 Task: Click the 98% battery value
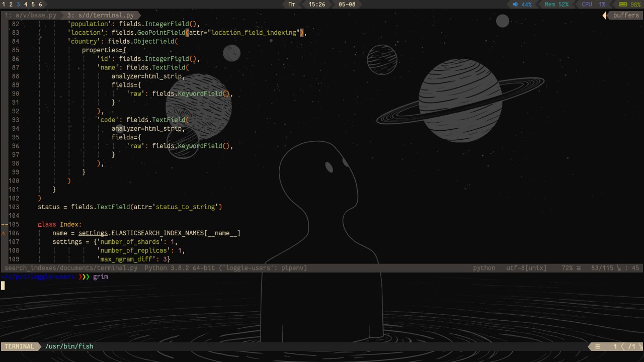pyautogui.click(x=635, y=4)
